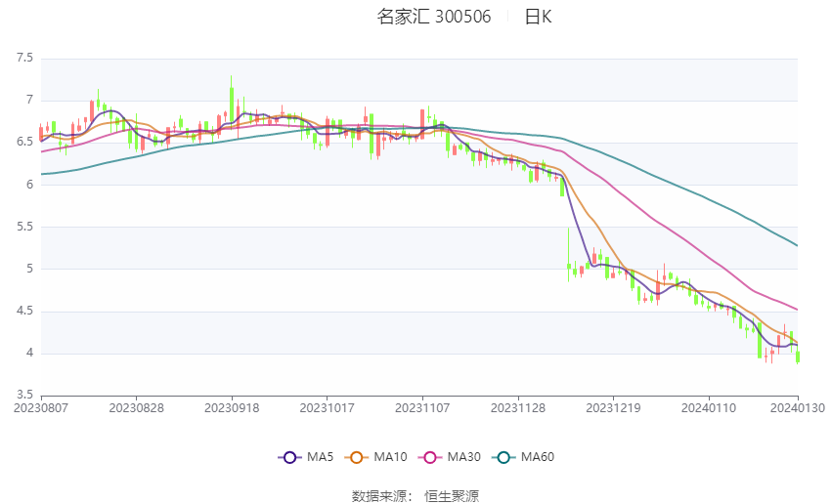This screenshot has width=831, height=504.
Task: Toggle the MA10 orange legend circle
Action: (x=356, y=457)
